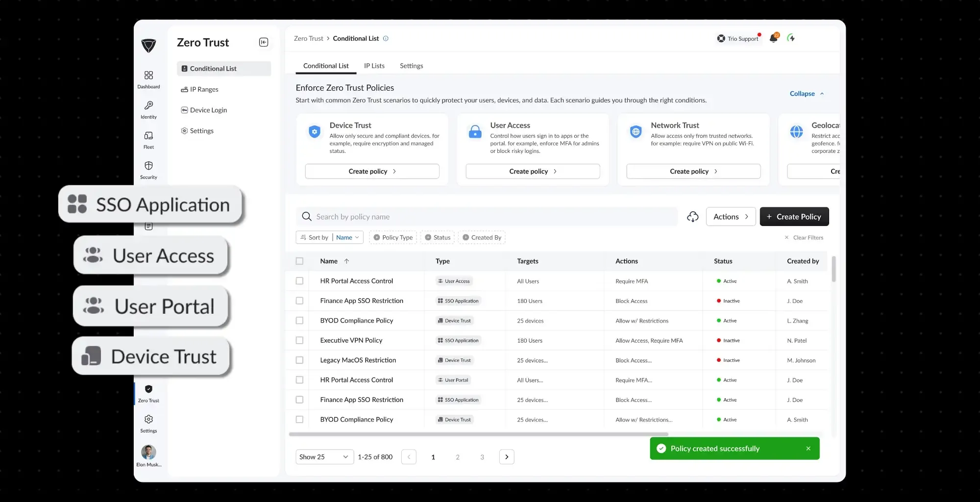Screen dimensions: 980x502
Task: Open Conditional List in side menu
Action: 223,69
